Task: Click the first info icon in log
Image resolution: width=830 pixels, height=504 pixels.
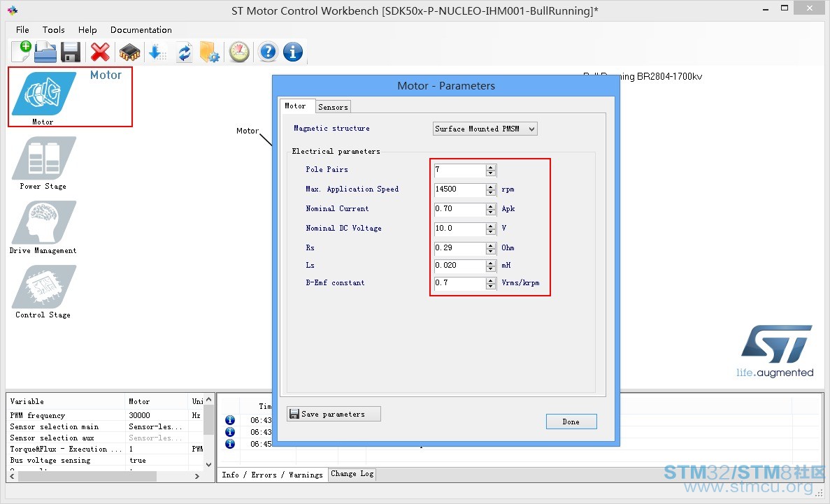Action: point(230,420)
